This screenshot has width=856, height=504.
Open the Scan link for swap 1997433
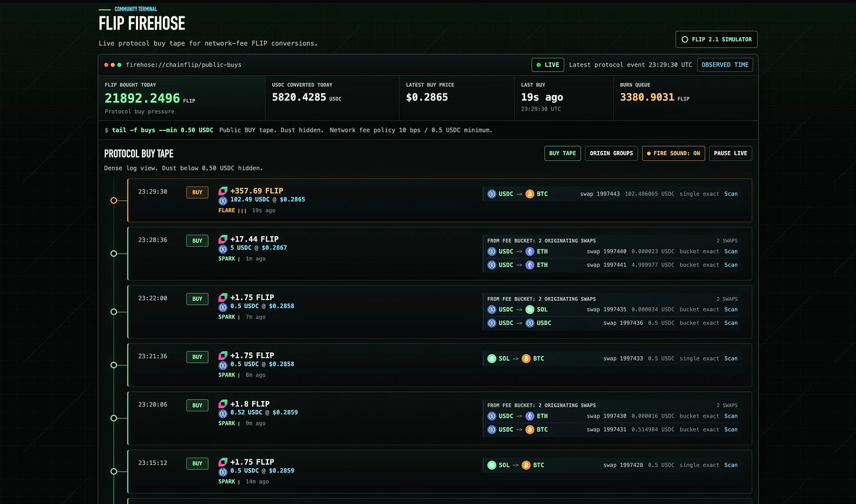731,358
